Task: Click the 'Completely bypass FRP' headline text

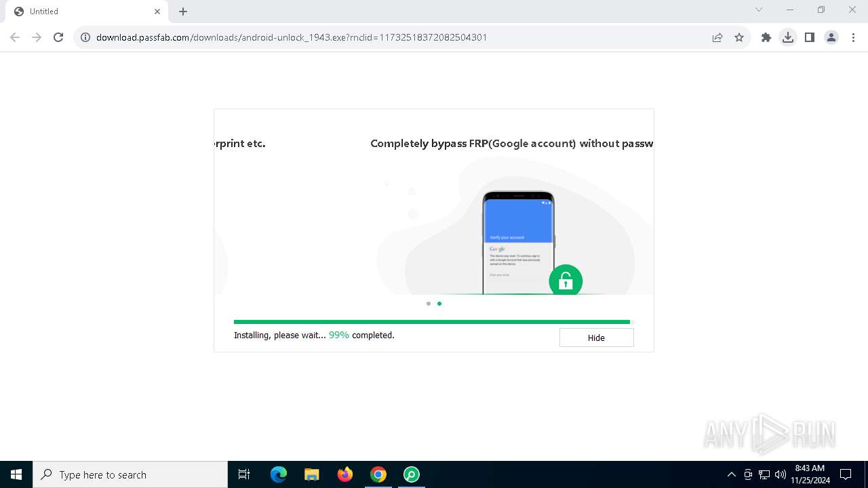Action: click(x=511, y=144)
